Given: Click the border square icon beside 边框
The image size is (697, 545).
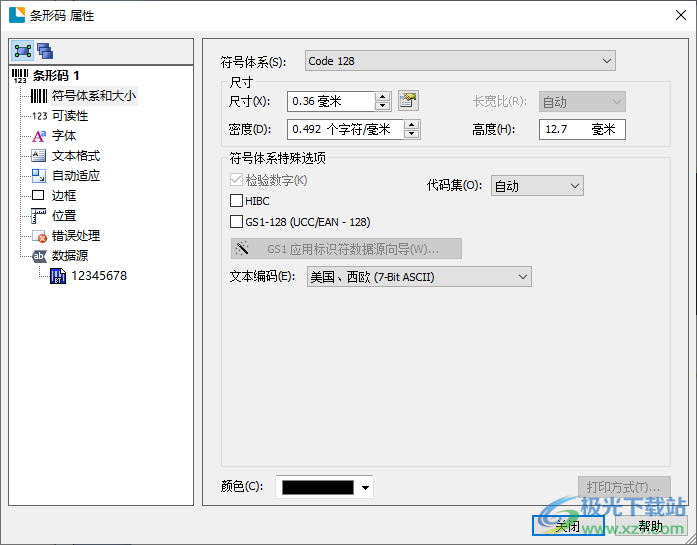Looking at the screenshot, I should (x=38, y=195).
